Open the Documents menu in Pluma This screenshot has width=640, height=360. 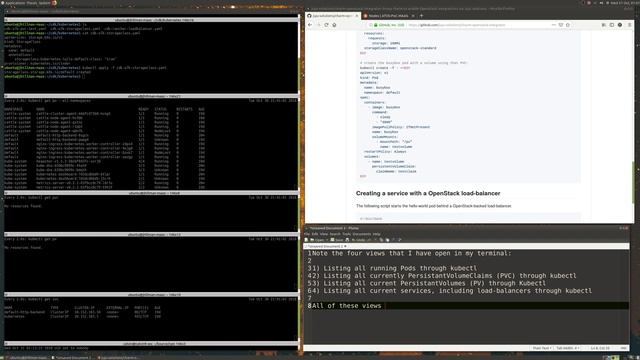coord(362,234)
